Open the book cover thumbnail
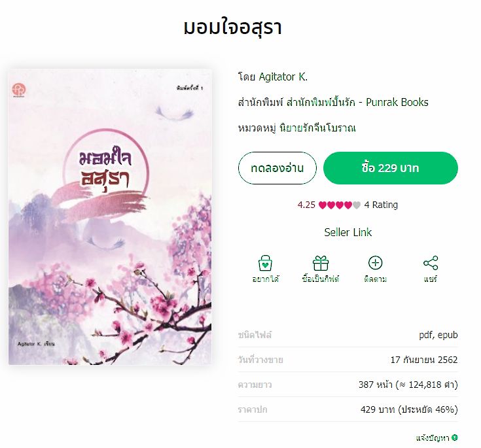Viewport: 481px width, 448px height. pos(110,217)
